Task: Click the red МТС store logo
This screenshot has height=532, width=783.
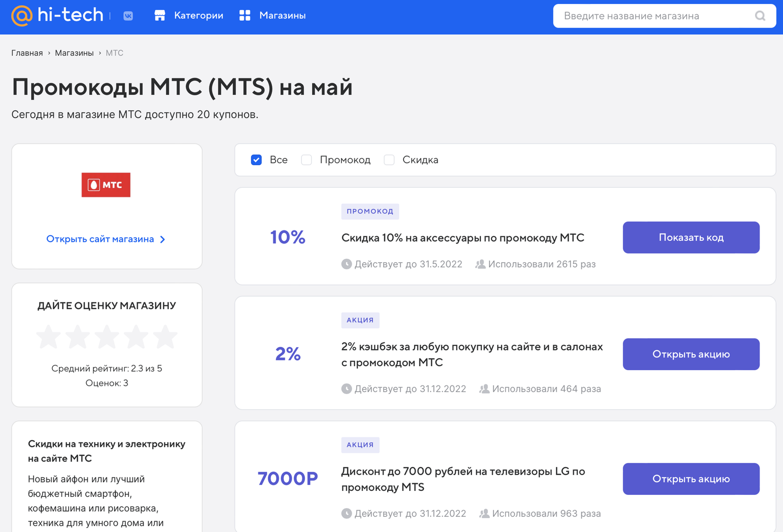Action: tap(106, 185)
